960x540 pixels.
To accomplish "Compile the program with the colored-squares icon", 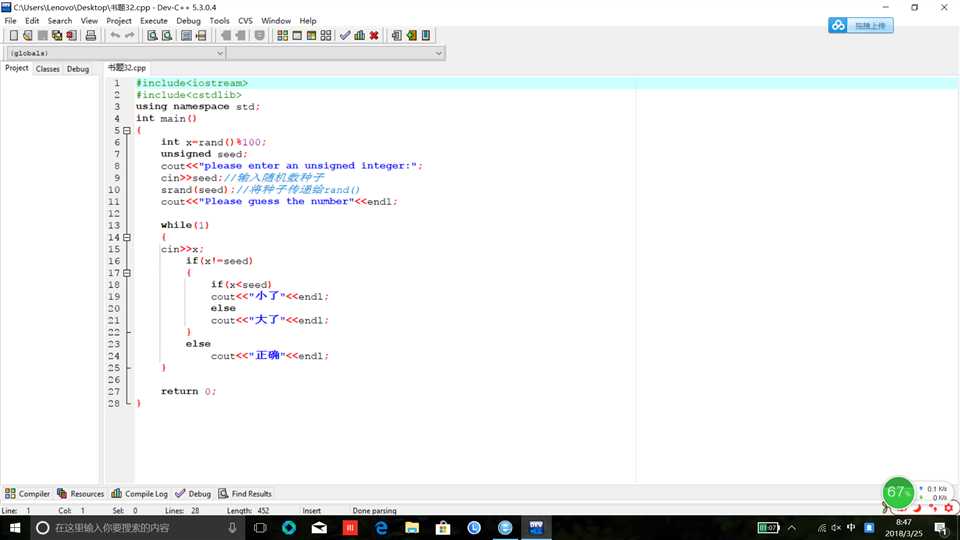I will tap(282, 36).
